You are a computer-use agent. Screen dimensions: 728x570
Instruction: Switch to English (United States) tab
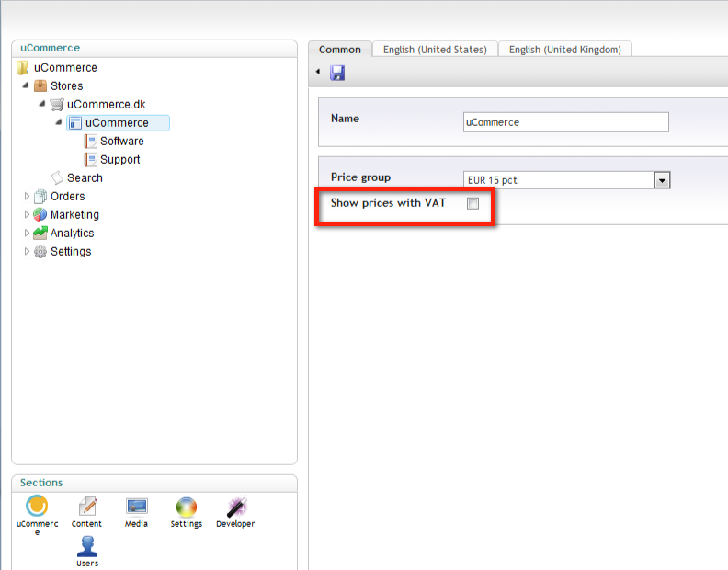pyautogui.click(x=435, y=50)
